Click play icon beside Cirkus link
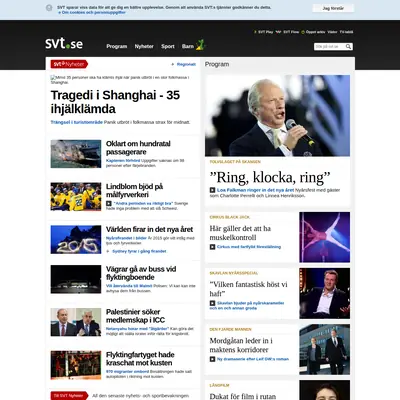The width and height of the screenshot is (400, 400). [212, 247]
